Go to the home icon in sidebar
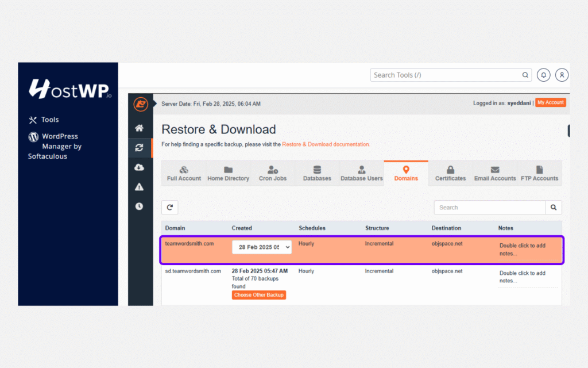The height and width of the screenshot is (368, 588). pos(140,128)
